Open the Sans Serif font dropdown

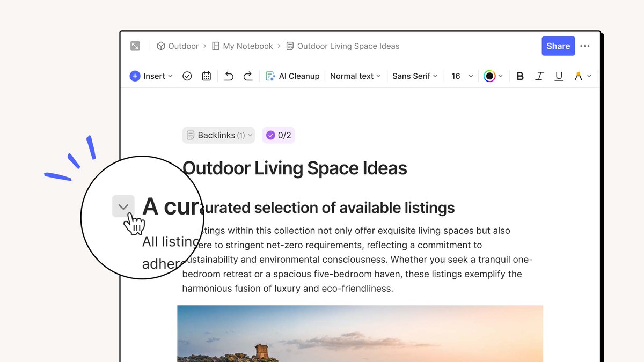(x=414, y=76)
